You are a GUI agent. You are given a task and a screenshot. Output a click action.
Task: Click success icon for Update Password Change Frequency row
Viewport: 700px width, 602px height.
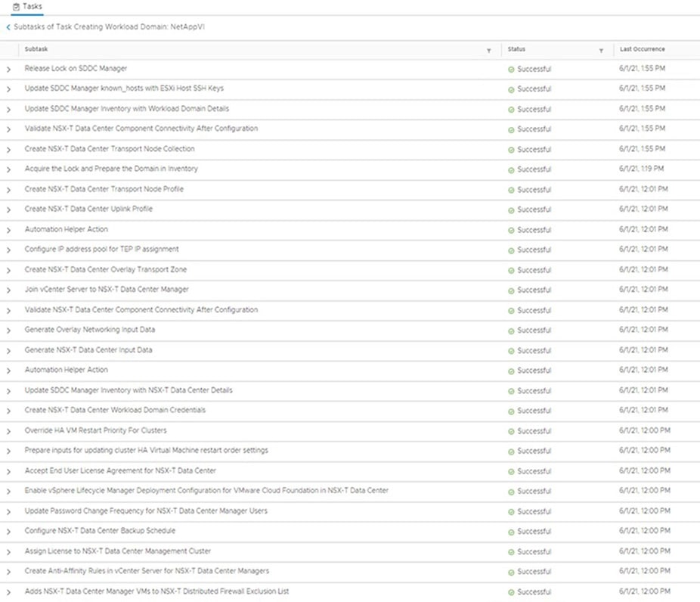(511, 512)
